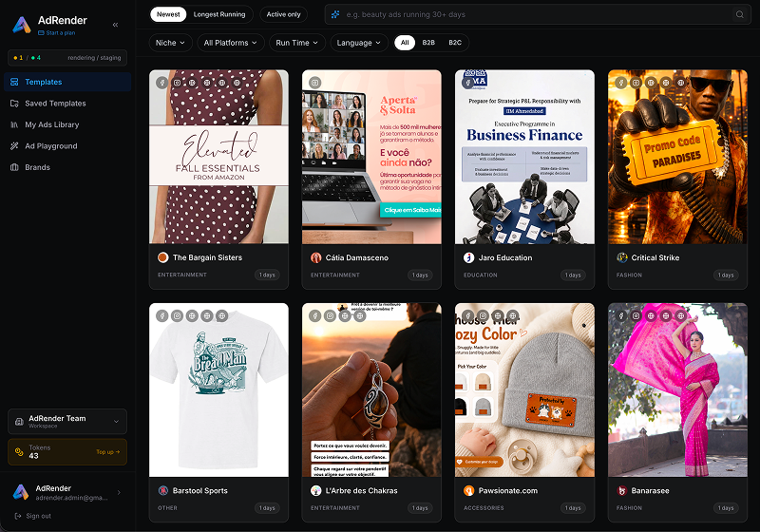The image size is (760, 532).
Task: Click the rendering / staging status indicator
Action: [x=67, y=58]
